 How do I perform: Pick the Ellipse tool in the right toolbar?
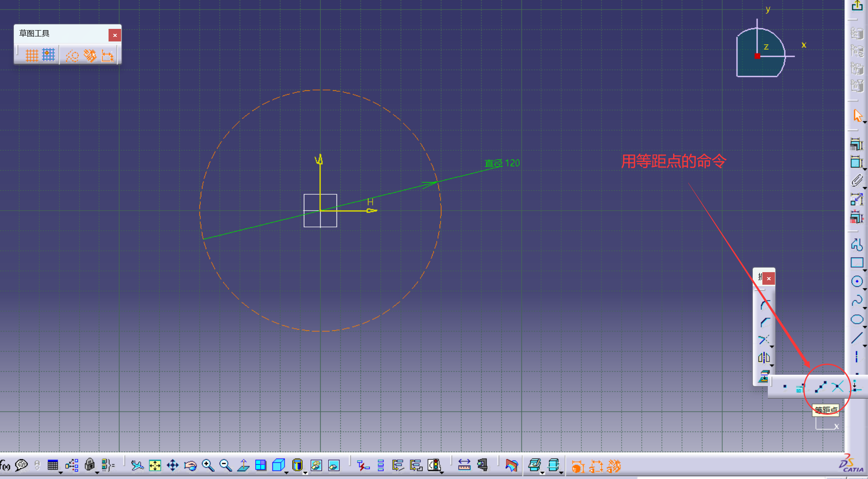coord(857,319)
